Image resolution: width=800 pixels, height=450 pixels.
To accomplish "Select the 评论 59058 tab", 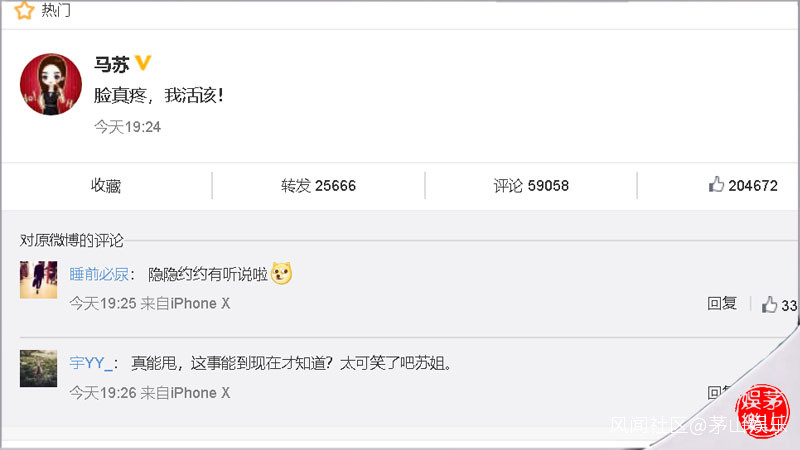I will point(531,186).
